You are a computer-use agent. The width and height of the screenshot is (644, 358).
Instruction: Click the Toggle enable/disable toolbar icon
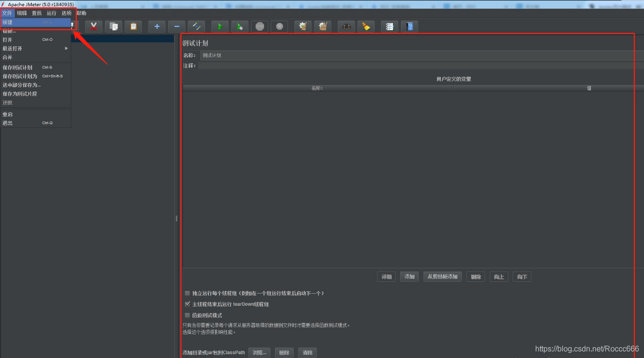pos(196,26)
